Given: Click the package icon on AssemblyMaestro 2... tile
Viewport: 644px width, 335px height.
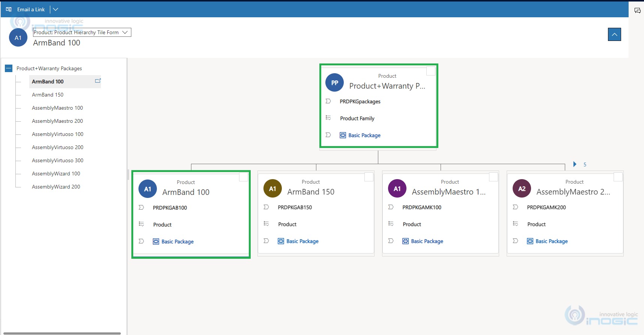Looking at the screenshot, I should point(530,241).
